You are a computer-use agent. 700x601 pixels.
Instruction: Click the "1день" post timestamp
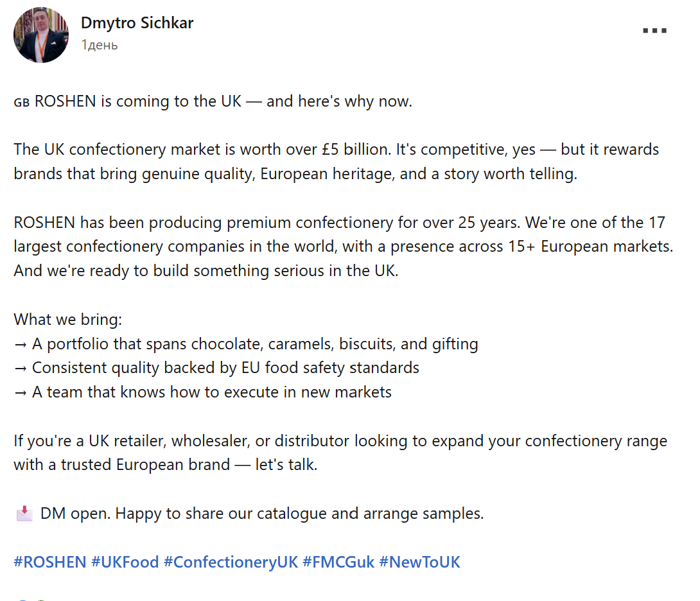(100, 45)
